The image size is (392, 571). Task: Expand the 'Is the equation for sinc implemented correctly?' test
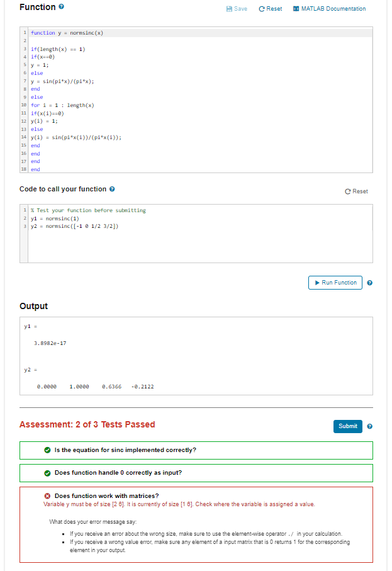[x=196, y=451]
